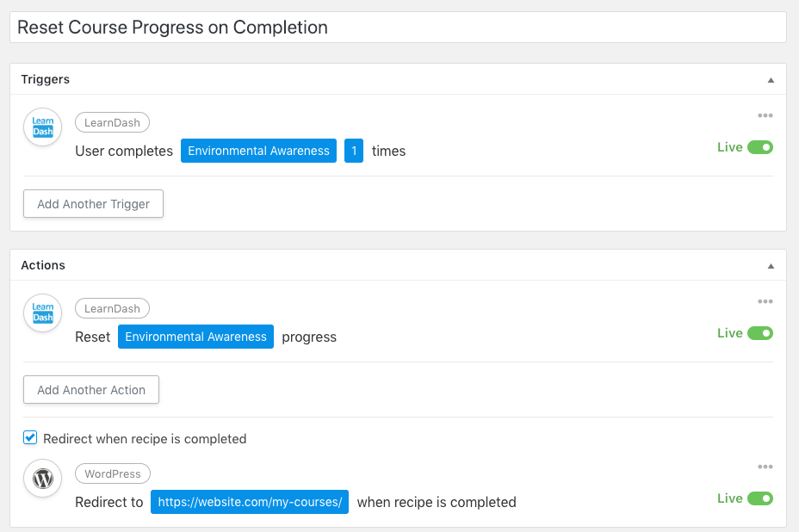Click the LearnDash label tag in Triggers
Screen dimensions: 799x532
112,122
